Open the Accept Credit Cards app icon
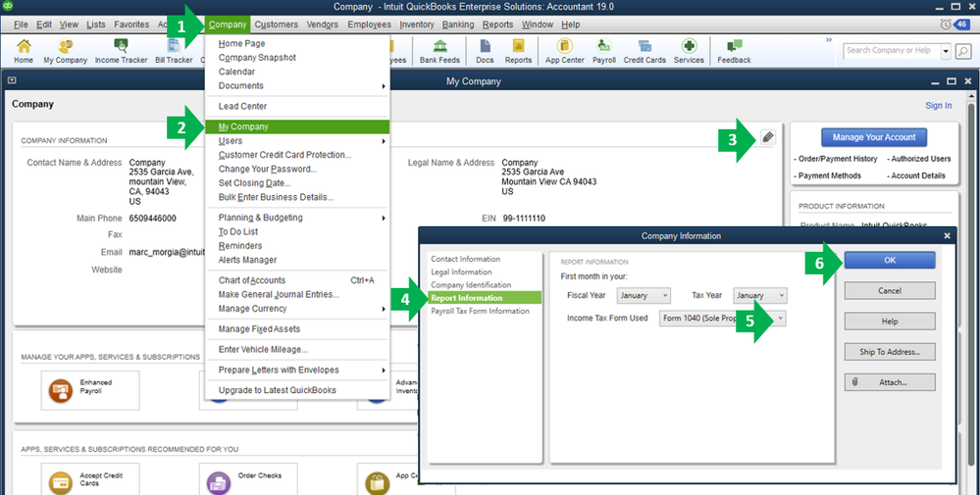Screen dimensions: 980x495 [61, 482]
